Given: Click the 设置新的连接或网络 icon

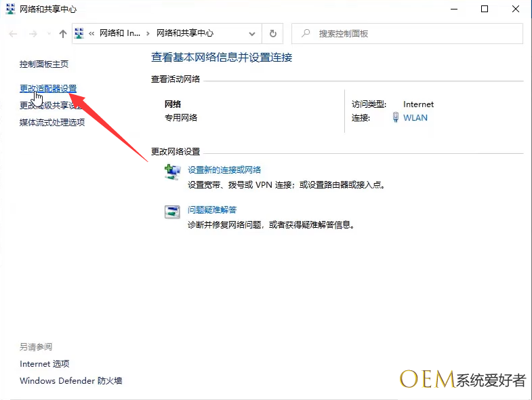Looking at the screenshot, I should (x=173, y=172).
